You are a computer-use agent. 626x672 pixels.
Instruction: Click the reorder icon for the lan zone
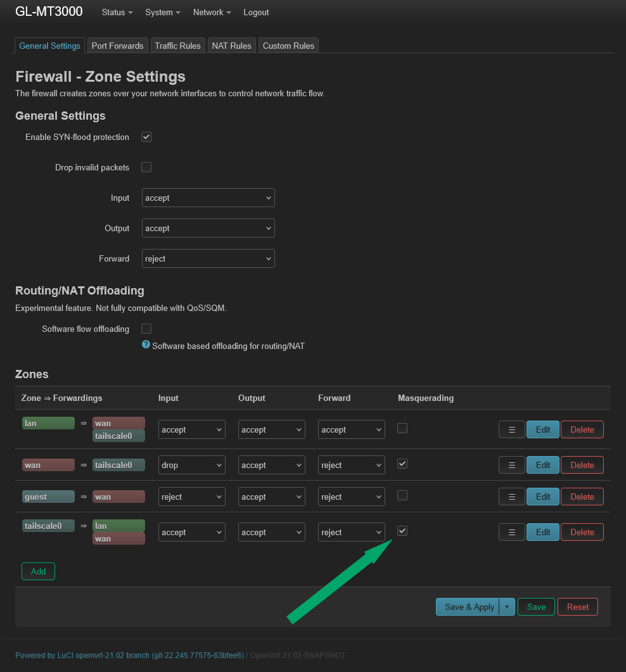coord(511,429)
